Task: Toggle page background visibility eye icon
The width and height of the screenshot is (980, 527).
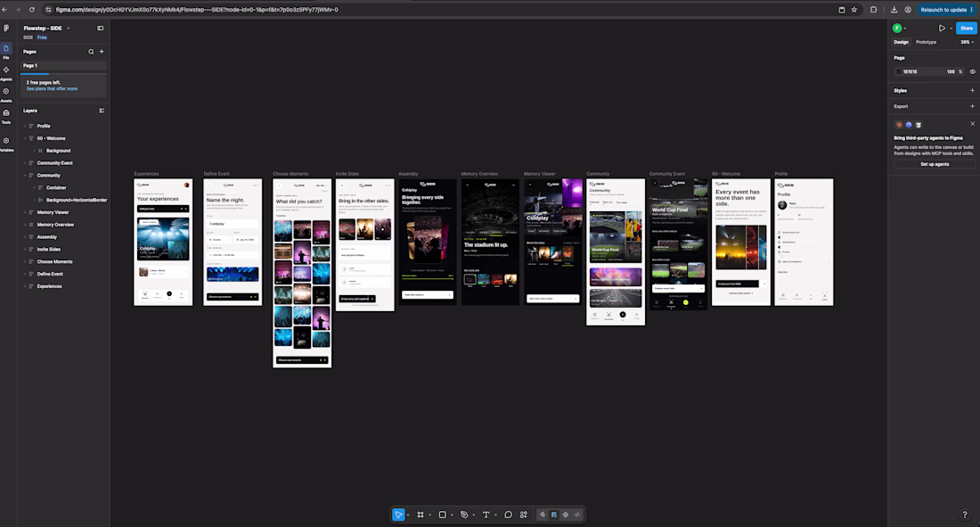Action: tap(973, 72)
